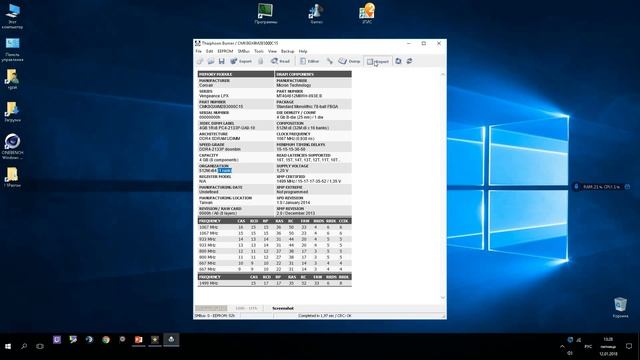Click the highlighted '1 rank' text under Organization
Viewport: 640px width, 360px height.
pyautogui.click(x=224, y=171)
